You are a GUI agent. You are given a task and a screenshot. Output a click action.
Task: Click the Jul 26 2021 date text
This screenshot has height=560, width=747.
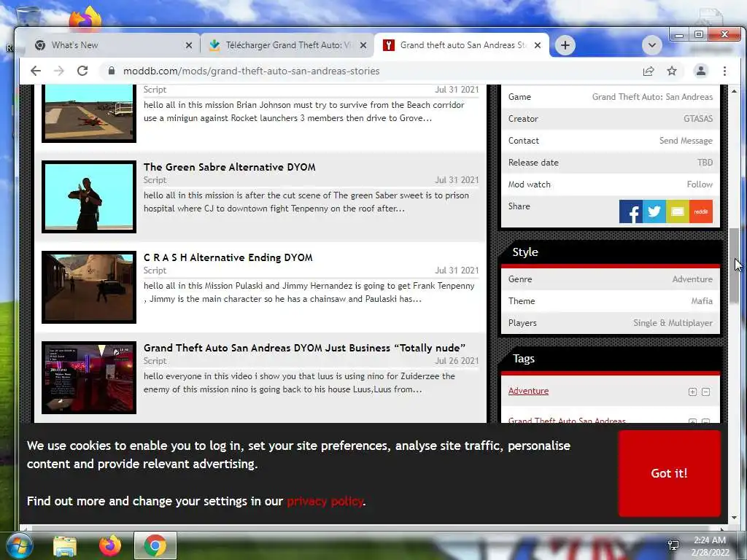(x=457, y=361)
